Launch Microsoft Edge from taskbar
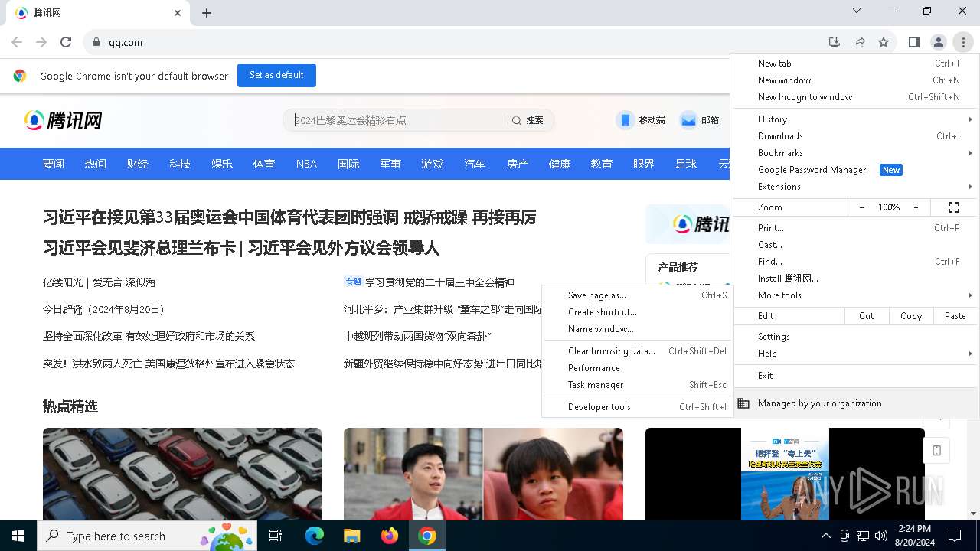Screen dimensions: 980x551 (x=315, y=536)
